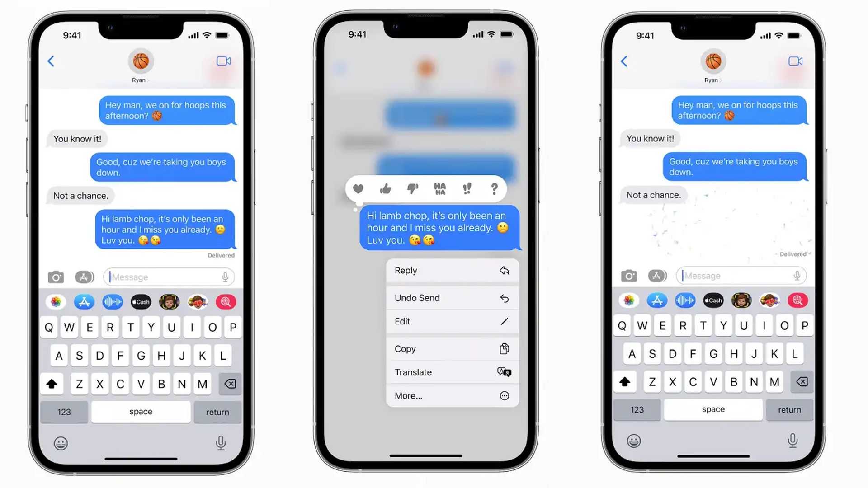Tap the thumbs down reaction icon
The width and height of the screenshot is (868, 488).
(x=412, y=189)
